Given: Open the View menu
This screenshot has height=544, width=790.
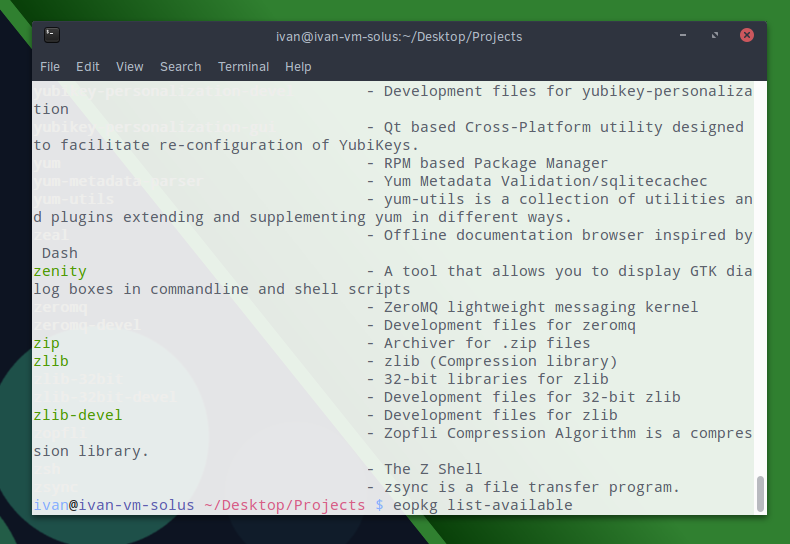Looking at the screenshot, I should click(x=129, y=66).
